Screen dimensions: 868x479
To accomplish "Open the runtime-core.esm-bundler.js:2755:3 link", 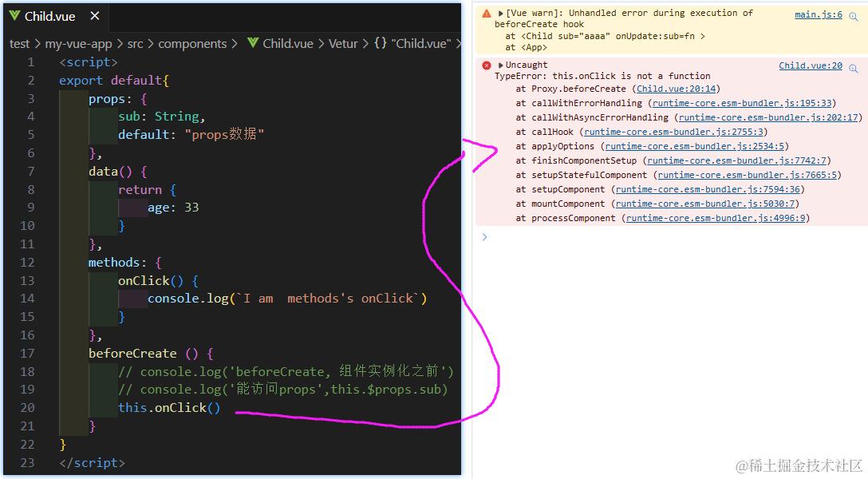I will click(x=673, y=132).
